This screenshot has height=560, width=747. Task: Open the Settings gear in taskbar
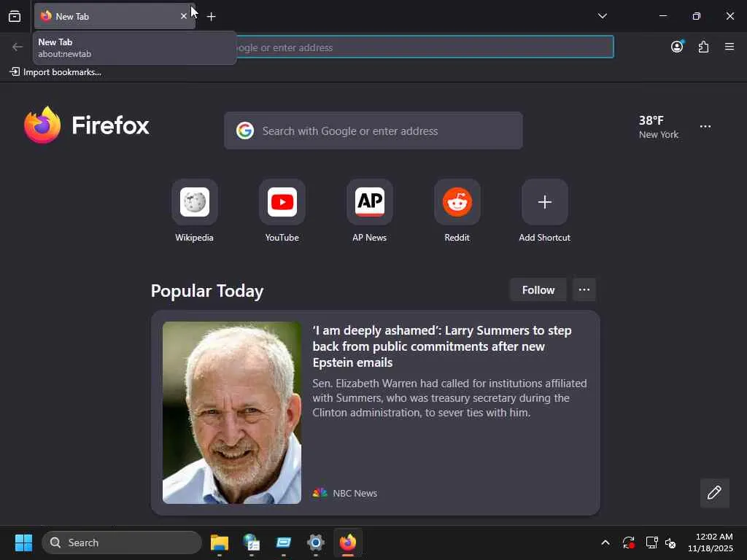pos(315,542)
